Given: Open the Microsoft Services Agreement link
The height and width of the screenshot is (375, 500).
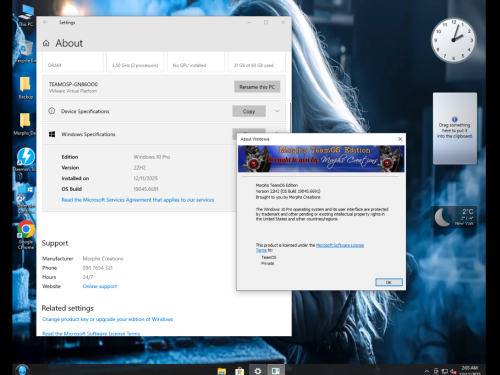Looking at the screenshot, I should pos(138,200).
